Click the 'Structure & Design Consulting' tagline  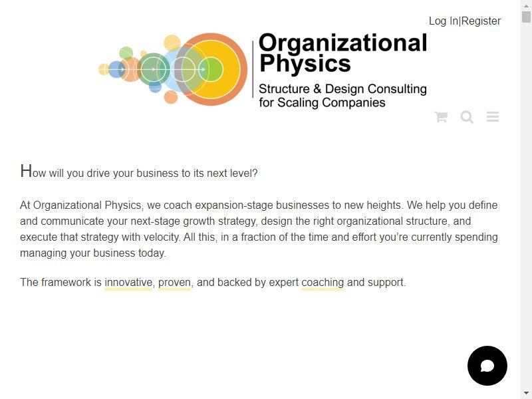point(342,89)
